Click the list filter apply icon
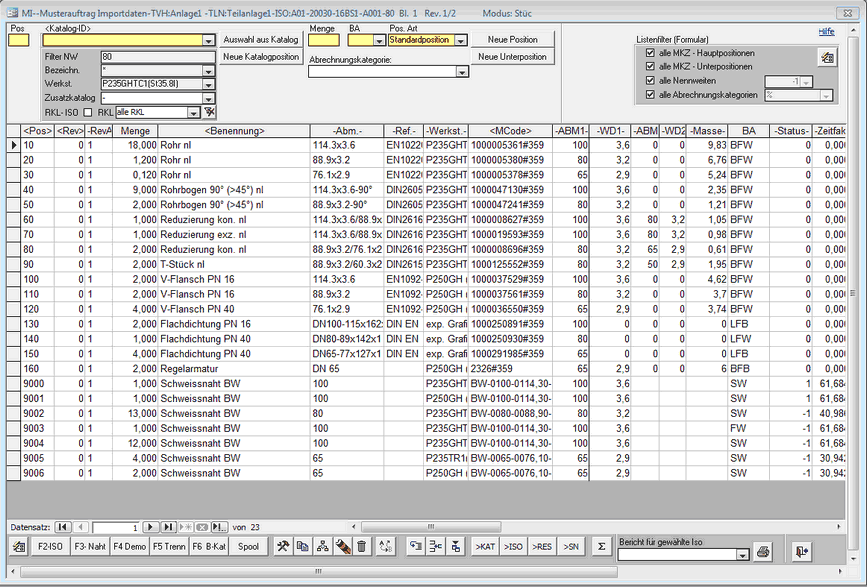 [x=826, y=58]
